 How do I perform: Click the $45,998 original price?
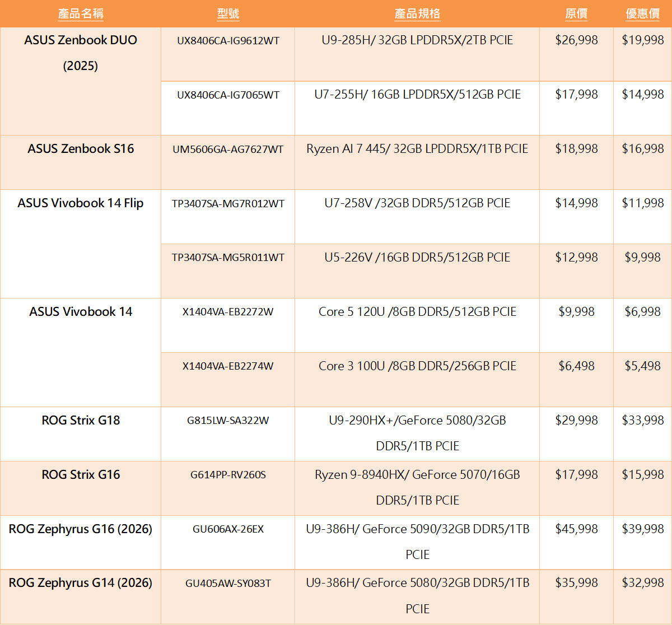coord(576,529)
